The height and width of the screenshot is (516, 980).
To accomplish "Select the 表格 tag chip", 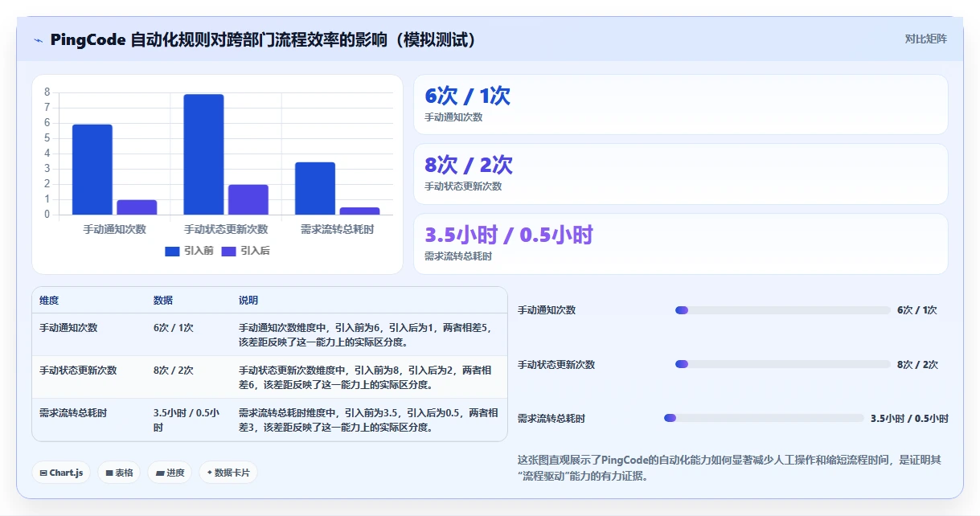I will tap(119, 473).
